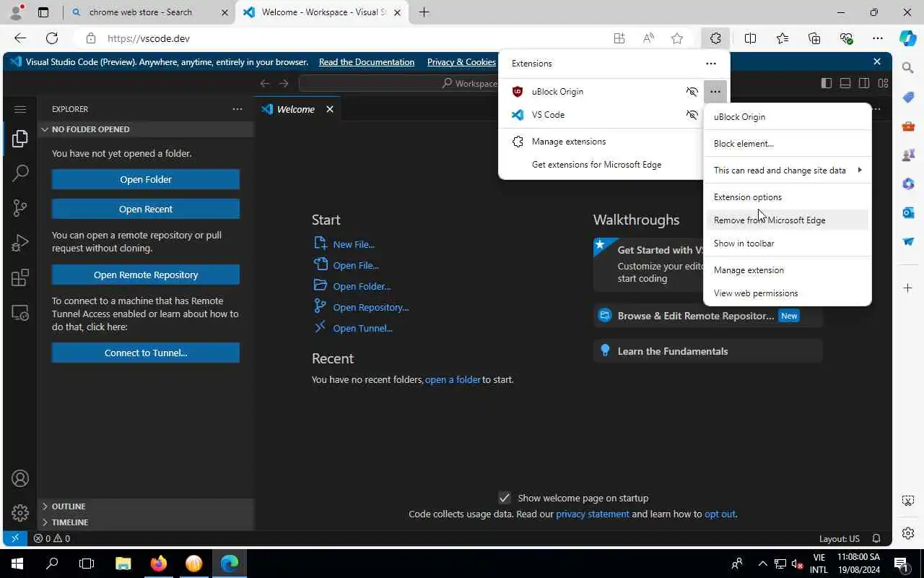The image size is (924, 578).
Task: Toggle uBlock Origin toolbar visibility eye
Action: (692, 92)
